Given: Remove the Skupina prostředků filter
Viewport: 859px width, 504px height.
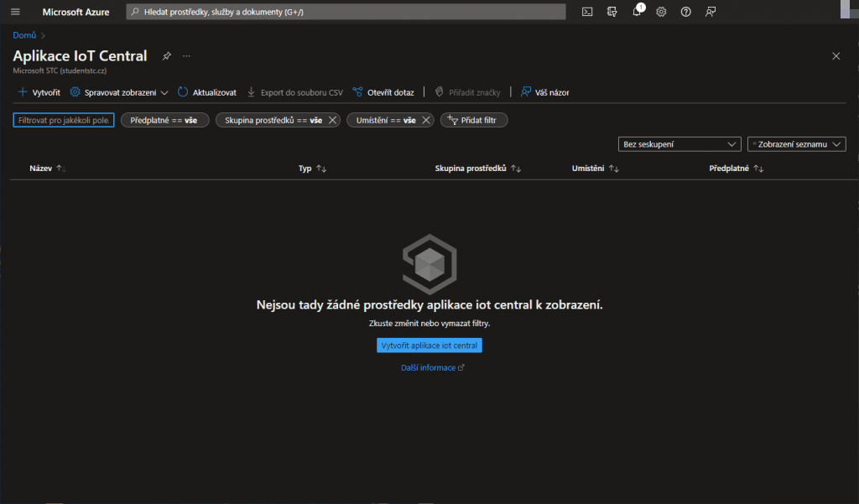Looking at the screenshot, I should click(x=332, y=121).
